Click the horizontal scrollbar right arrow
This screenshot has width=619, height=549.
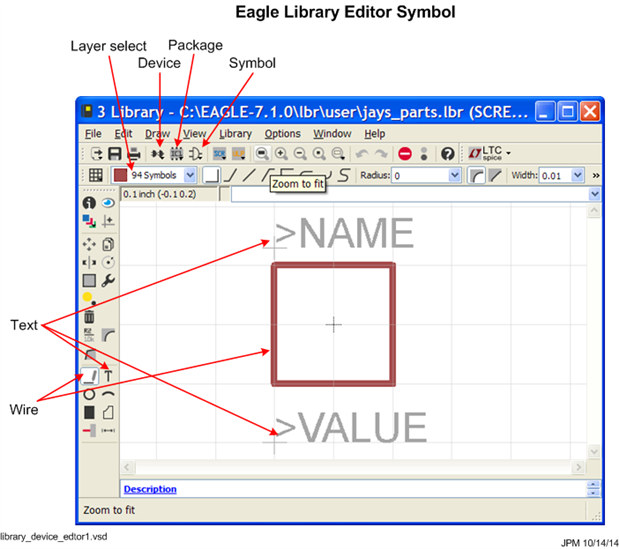(x=578, y=467)
